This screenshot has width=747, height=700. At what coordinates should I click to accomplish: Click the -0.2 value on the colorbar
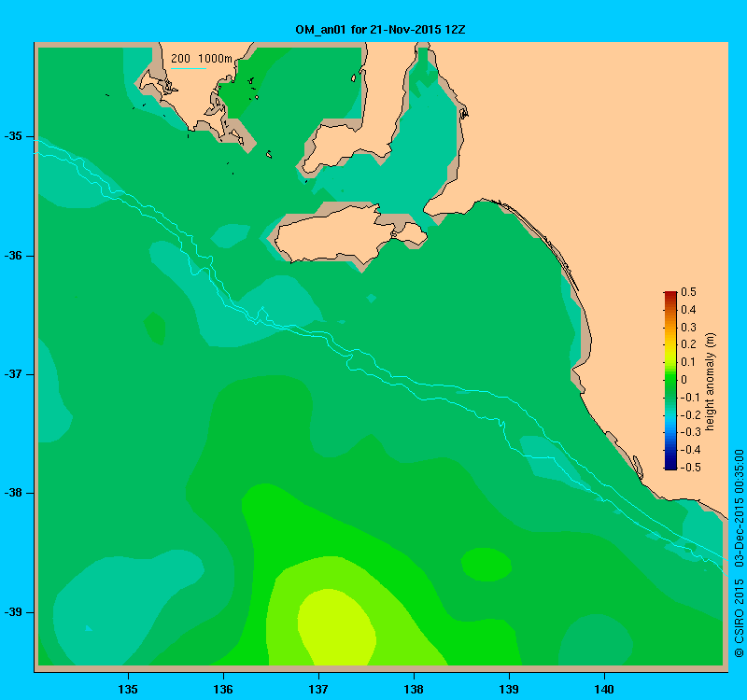[x=690, y=414]
